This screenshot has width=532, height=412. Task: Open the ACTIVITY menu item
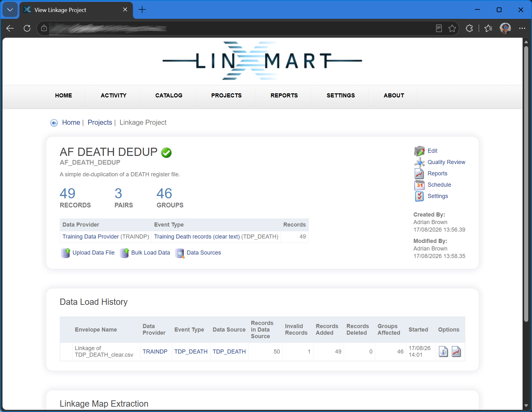tap(114, 96)
